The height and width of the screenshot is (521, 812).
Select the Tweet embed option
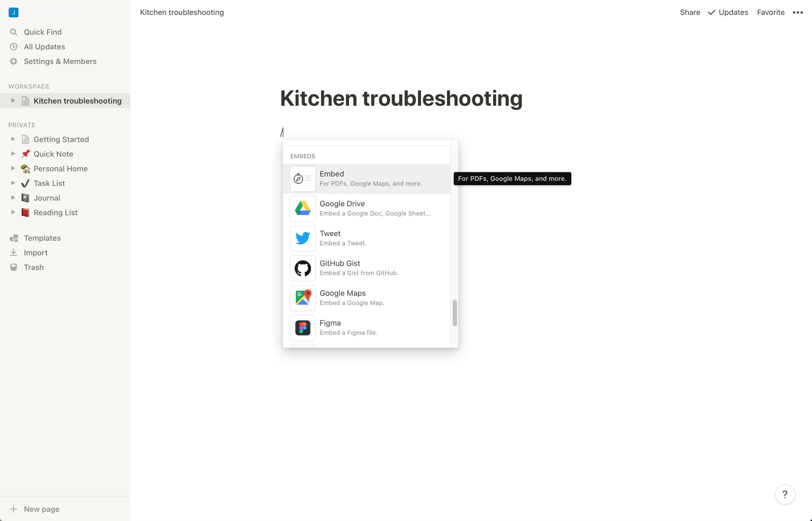pyautogui.click(x=367, y=238)
